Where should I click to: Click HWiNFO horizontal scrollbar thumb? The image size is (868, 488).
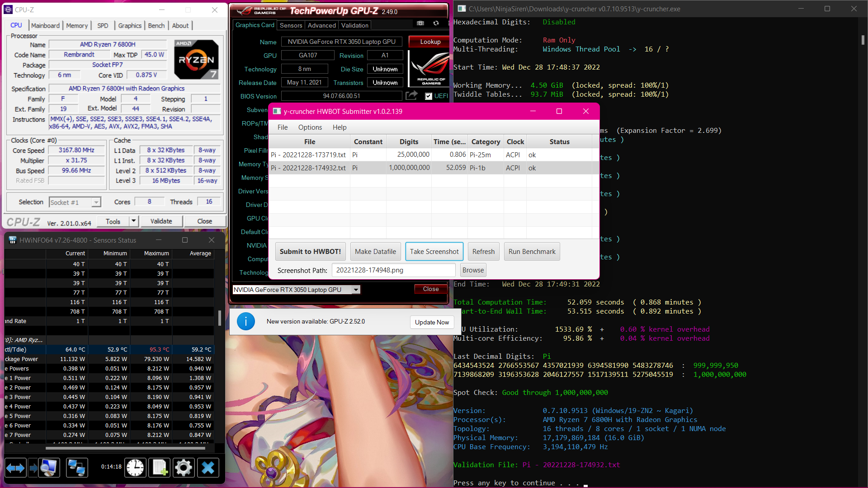tap(125, 448)
